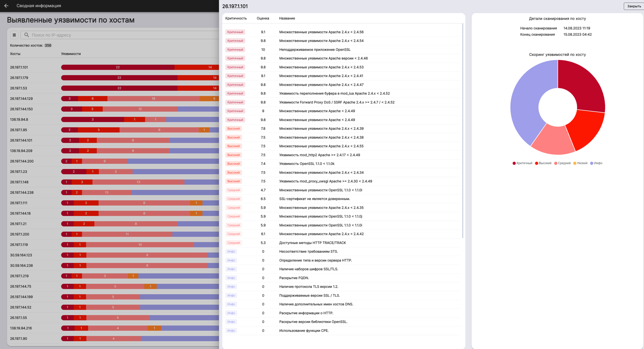Viewport: 644px width, 349px height.
Task: Sort by Оценка column header
Action: click(263, 18)
